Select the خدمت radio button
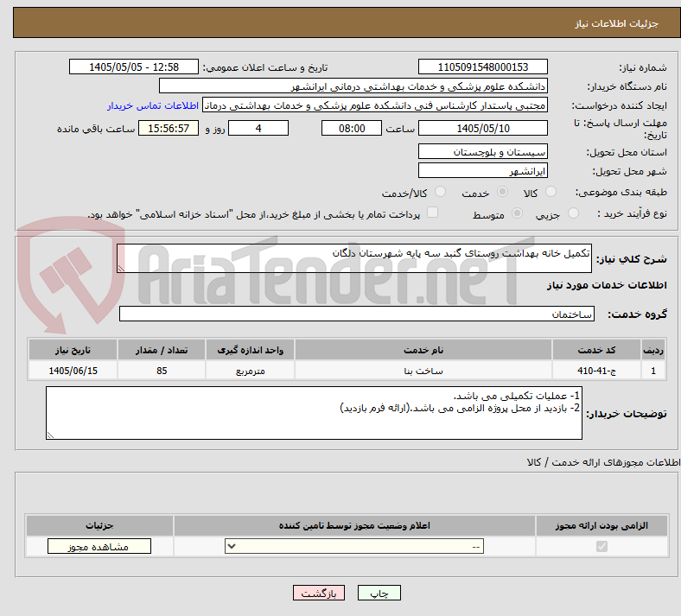681x616 pixels. point(502,192)
